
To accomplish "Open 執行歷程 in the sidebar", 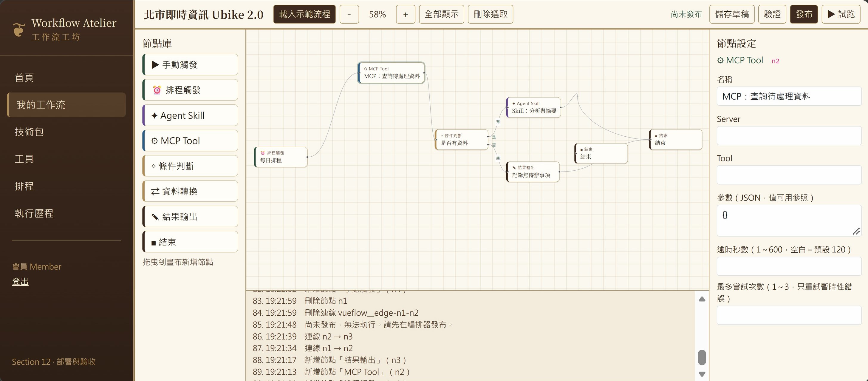I will click(66, 213).
